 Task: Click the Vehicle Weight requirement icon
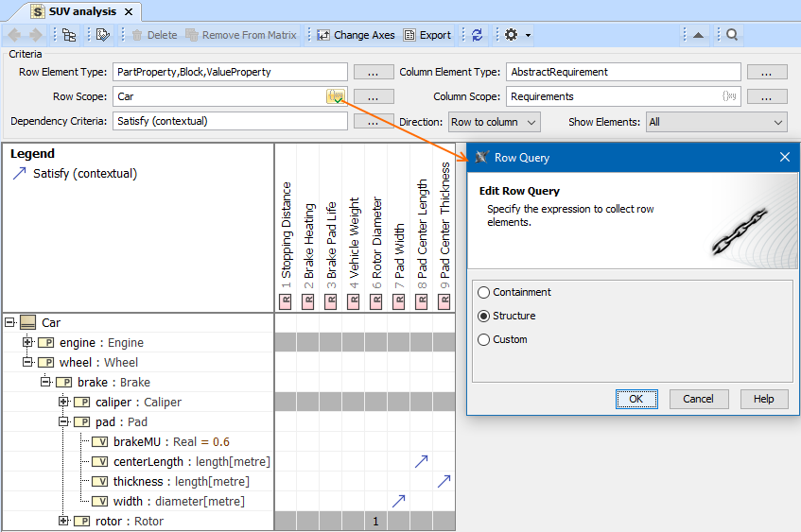353,301
